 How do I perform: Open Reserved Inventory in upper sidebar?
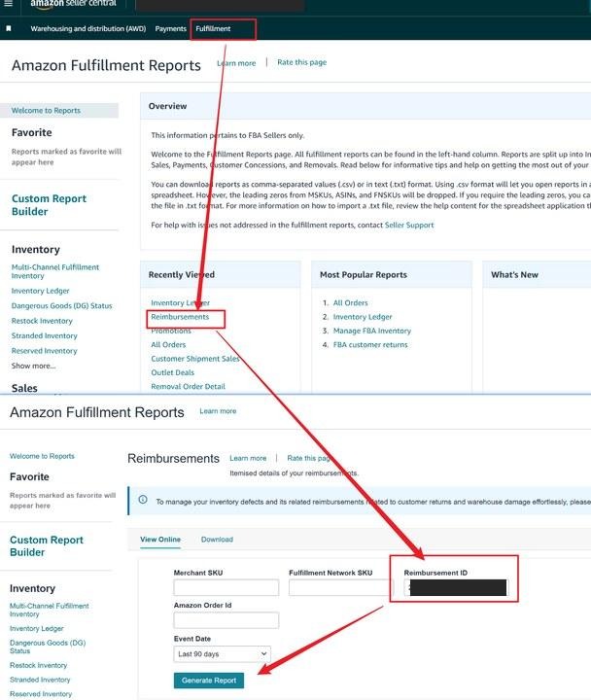(44, 351)
